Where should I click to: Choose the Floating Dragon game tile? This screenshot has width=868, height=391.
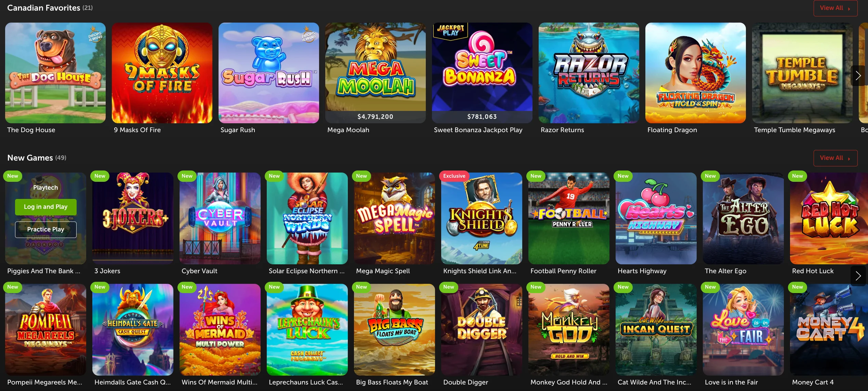[696, 73]
